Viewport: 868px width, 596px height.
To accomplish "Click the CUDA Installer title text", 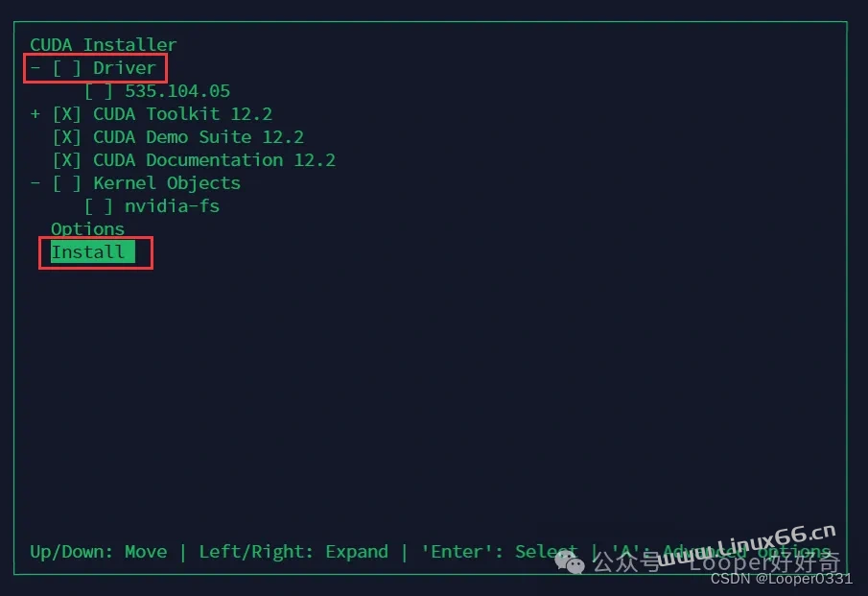I will (x=103, y=45).
